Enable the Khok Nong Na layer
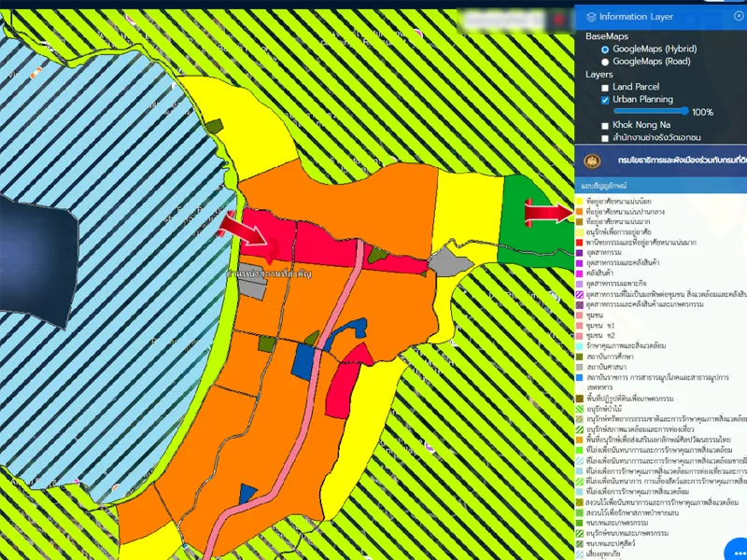The height and width of the screenshot is (560, 747). tap(605, 124)
